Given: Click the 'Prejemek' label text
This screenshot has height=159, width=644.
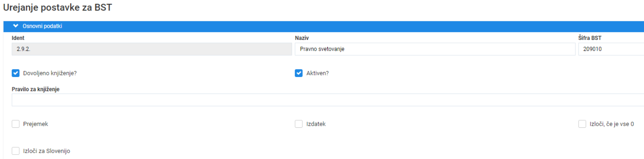Looking at the screenshot, I should [36, 124].
